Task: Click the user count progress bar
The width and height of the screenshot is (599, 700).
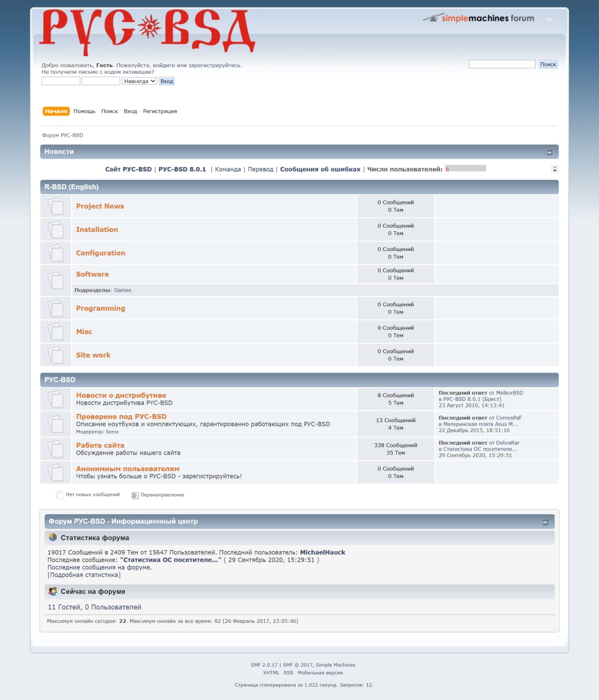Action: coord(465,169)
